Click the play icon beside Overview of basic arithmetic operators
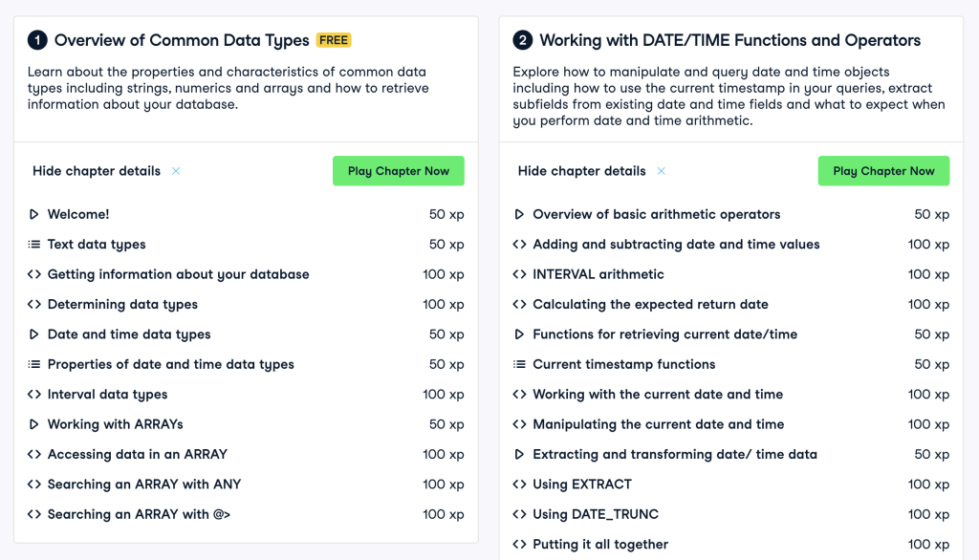This screenshot has width=979, height=560. [x=519, y=215]
